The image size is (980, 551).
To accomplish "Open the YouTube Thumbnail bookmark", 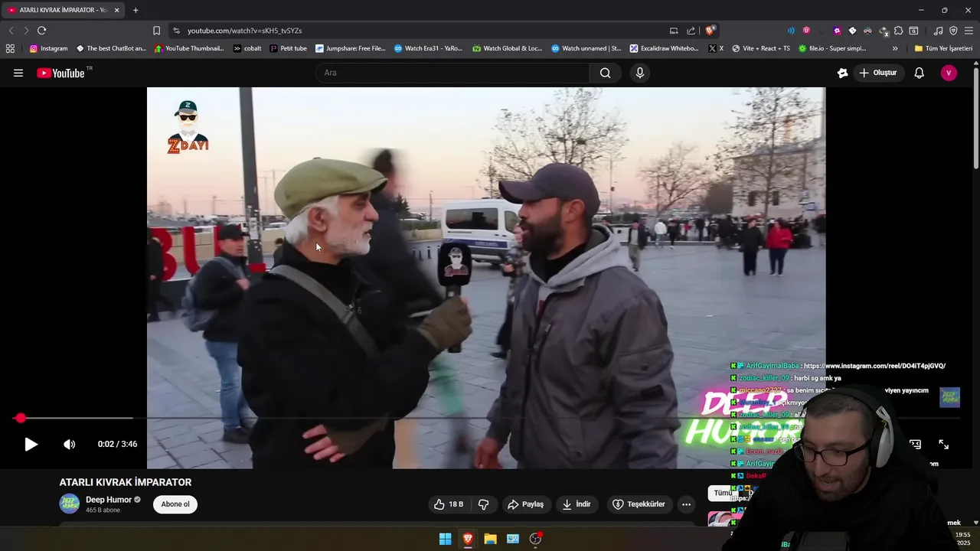I will tap(189, 48).
